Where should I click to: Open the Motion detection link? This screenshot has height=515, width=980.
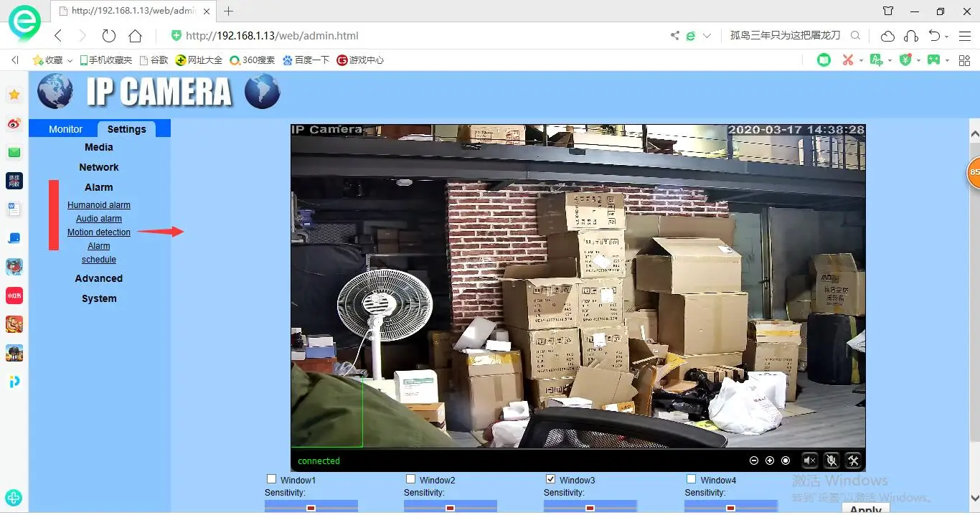click(99, 232)
